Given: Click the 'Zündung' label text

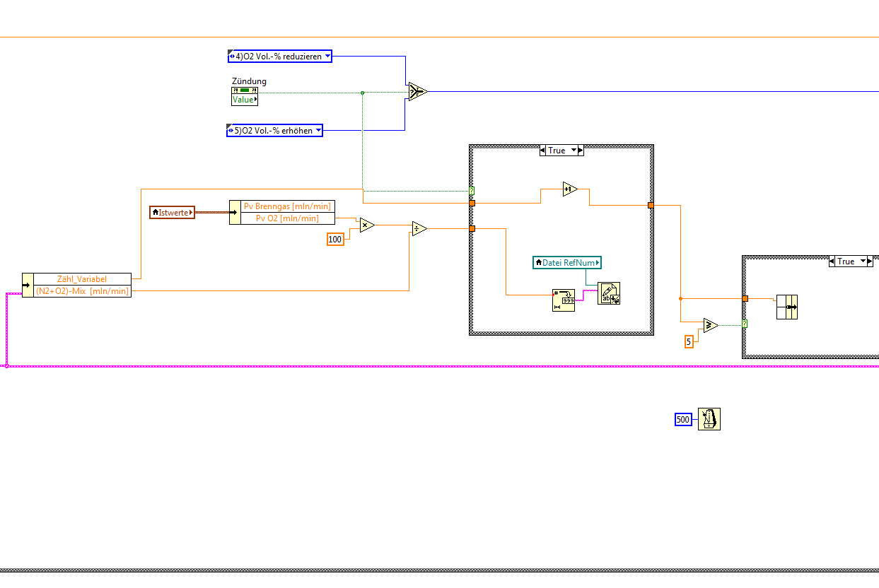Looking at the screenshot, I should coord(249,81).
